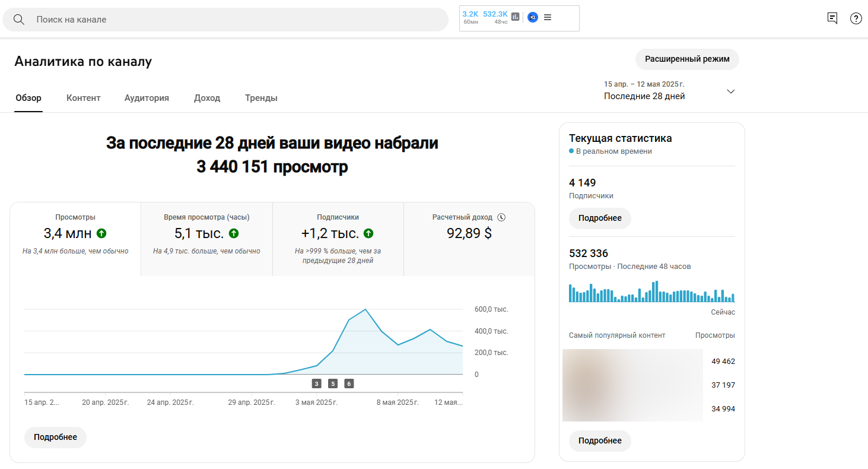Screen dimensions: 868x469
Task: Click green up arrow next to Просмотры value
Action: [x=101, y=233]
